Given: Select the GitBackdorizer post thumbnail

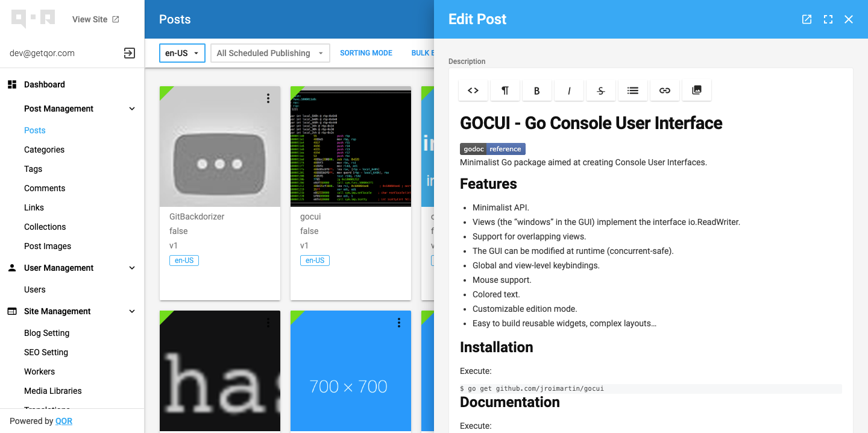Looking at the screenshot, I should [x=220, y=147].
